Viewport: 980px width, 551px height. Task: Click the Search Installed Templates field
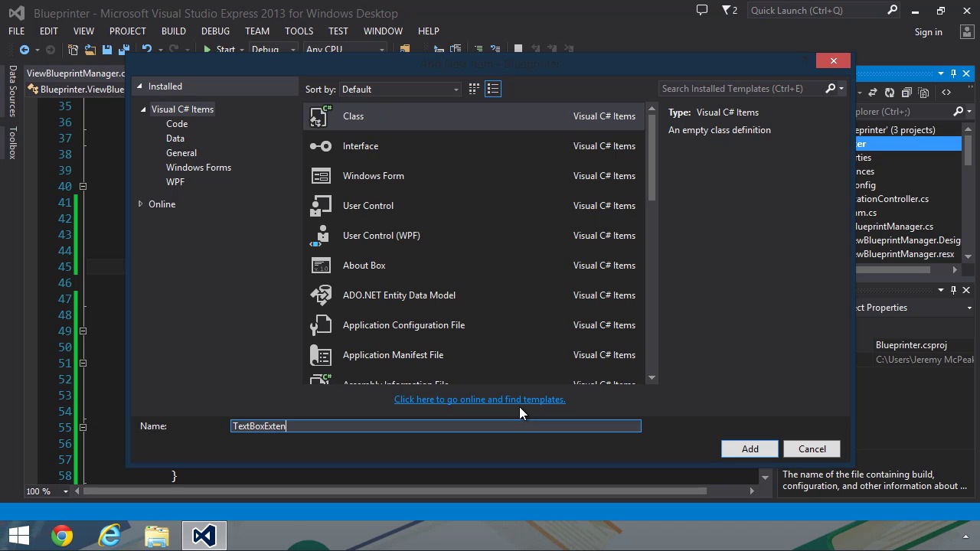[x=741, y=89]
